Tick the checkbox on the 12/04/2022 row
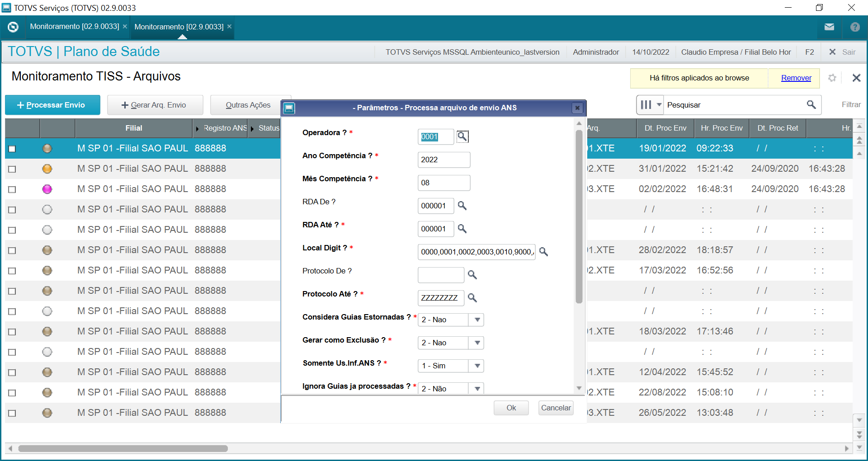 pyautogui.click(x=12, y=372)
